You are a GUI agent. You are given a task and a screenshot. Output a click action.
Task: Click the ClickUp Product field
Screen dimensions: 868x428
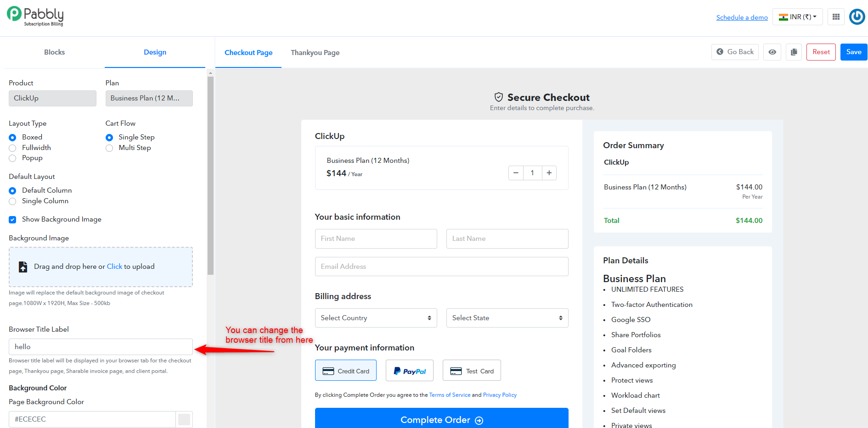click(x=52, y=98)
